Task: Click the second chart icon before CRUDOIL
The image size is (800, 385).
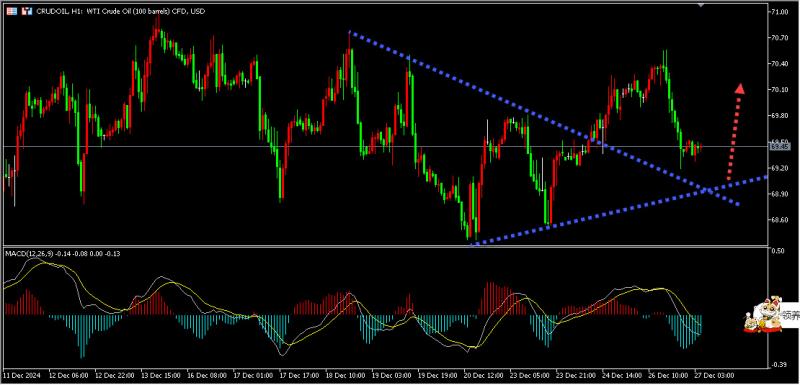Action: pos(27,11)
